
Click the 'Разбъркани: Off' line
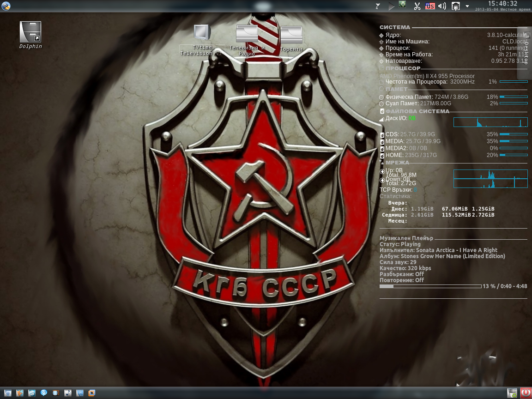click(x=402, y=274)
